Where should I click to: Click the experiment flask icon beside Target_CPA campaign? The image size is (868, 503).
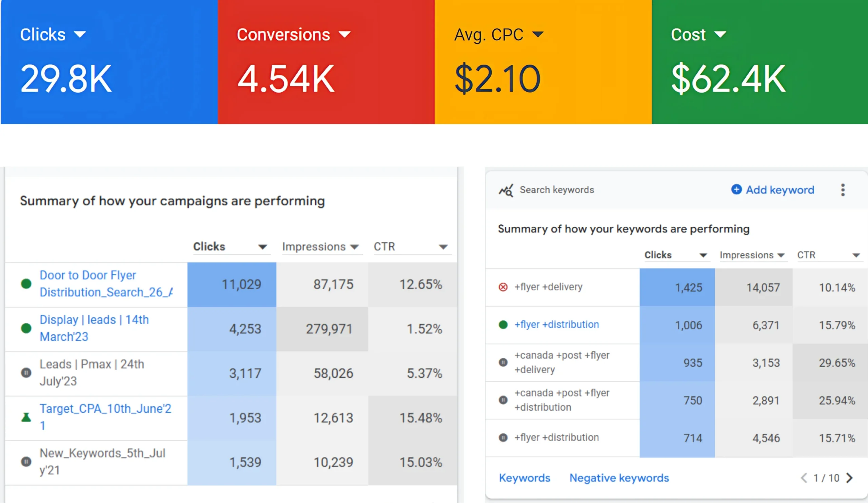click(x=26, y=417)
